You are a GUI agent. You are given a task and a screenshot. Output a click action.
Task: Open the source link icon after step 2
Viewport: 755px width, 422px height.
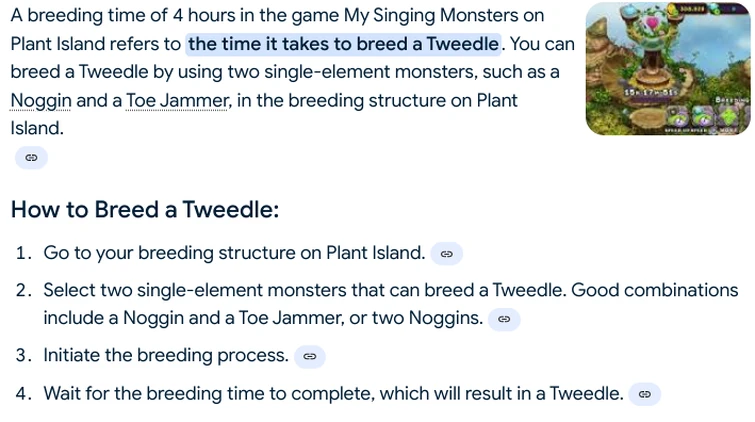point(504,319)
